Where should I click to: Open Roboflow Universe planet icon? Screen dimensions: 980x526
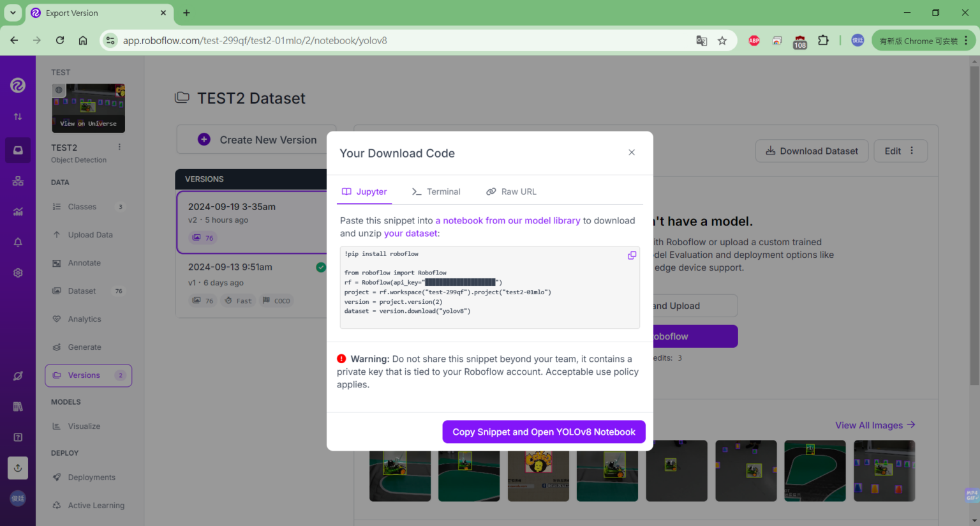pos(18,376)
